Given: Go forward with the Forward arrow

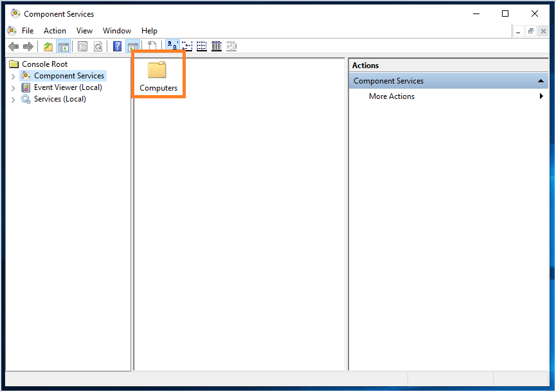Looking at the screenshot, I should [x=28, y=46].
